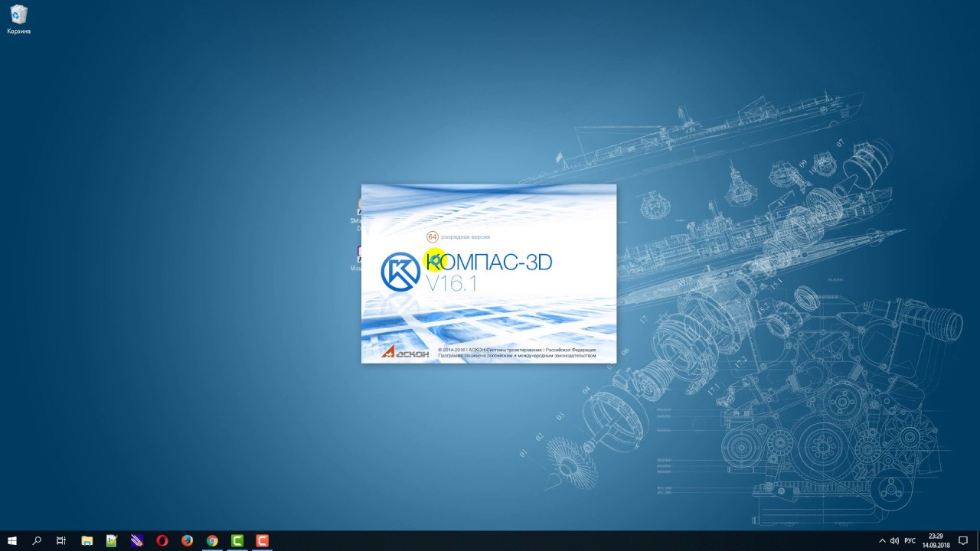Click the V16.1 version text

click(x=452, y=284)
